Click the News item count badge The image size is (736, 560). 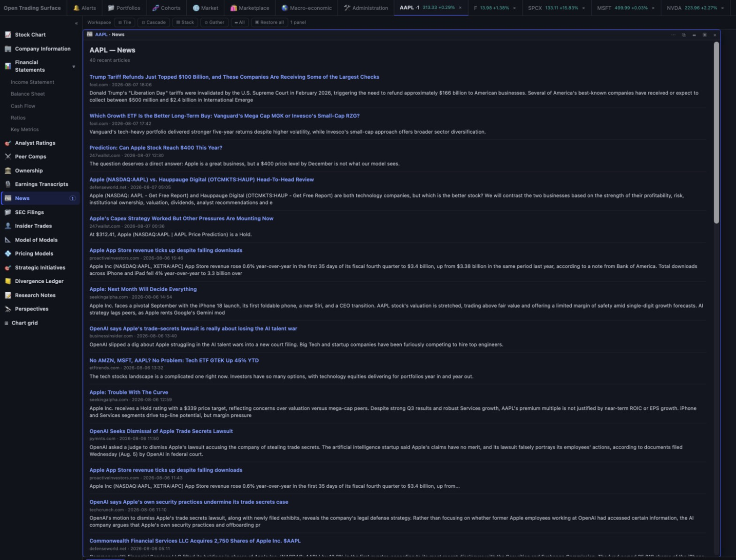pyautogui.click(x=72, y=198)
